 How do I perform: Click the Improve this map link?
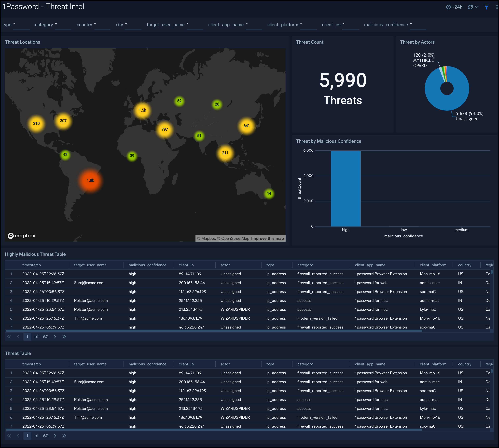click(x=267, y=238)
